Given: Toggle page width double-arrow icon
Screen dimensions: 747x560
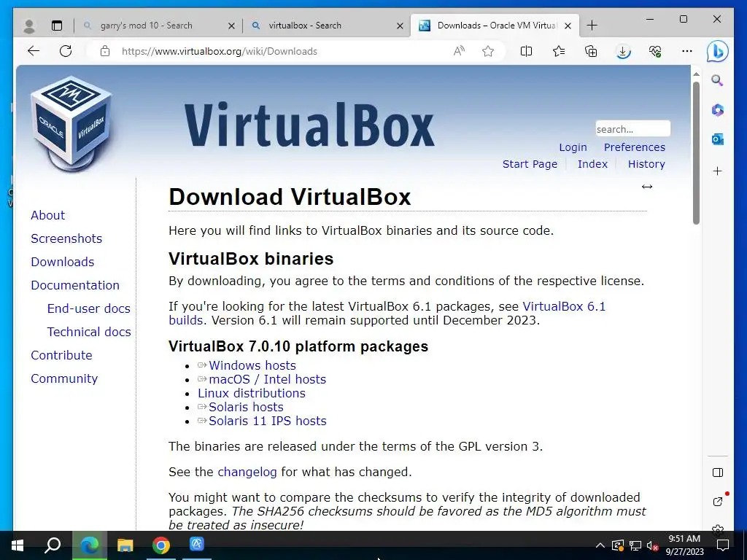Looking at the screenshot, I should coord(646,187).
